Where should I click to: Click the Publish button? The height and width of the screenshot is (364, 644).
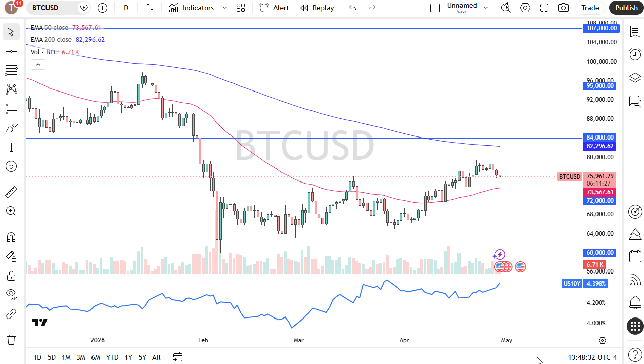click(626, 8)
